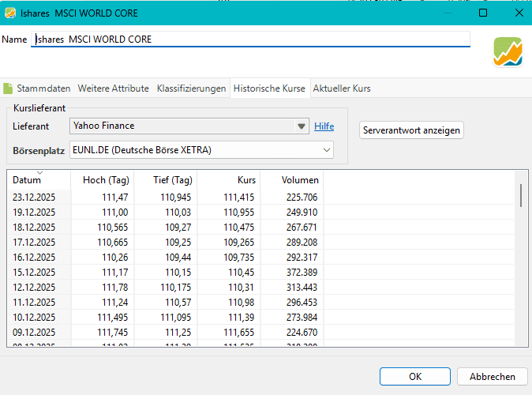Open the Hilfe link
The width and height of the screenshot is (532, 395).
(324, 126)
